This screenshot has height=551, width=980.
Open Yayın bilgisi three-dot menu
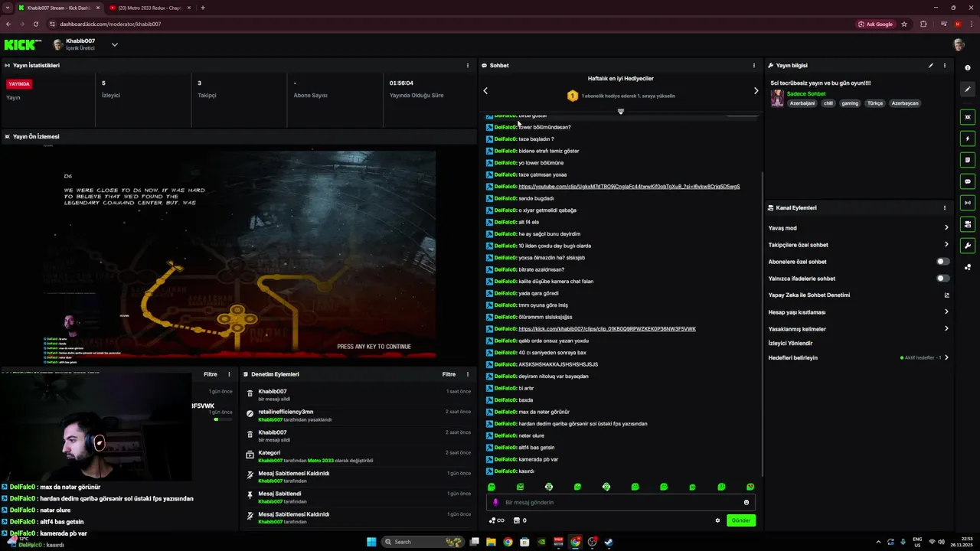(x=944, y=66)
